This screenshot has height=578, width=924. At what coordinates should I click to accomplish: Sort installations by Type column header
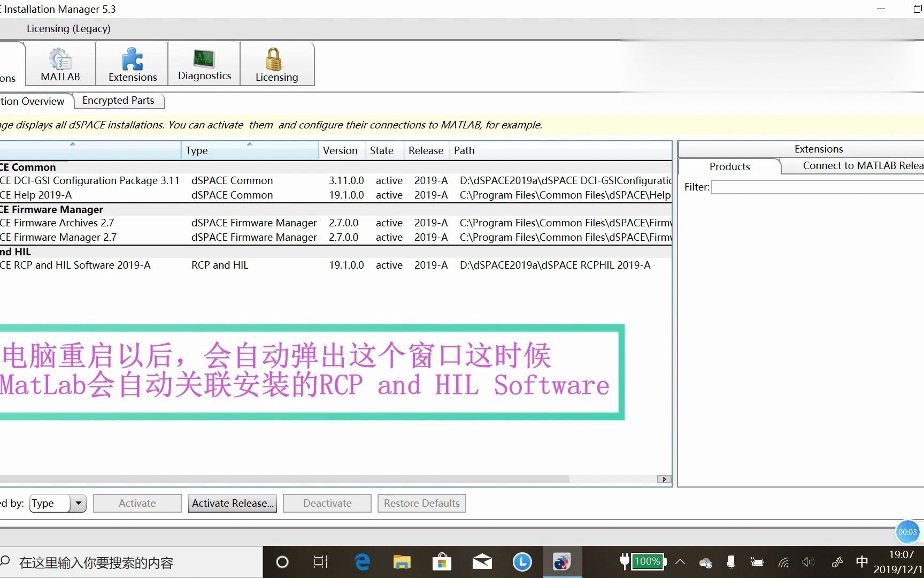click(250, 150)
